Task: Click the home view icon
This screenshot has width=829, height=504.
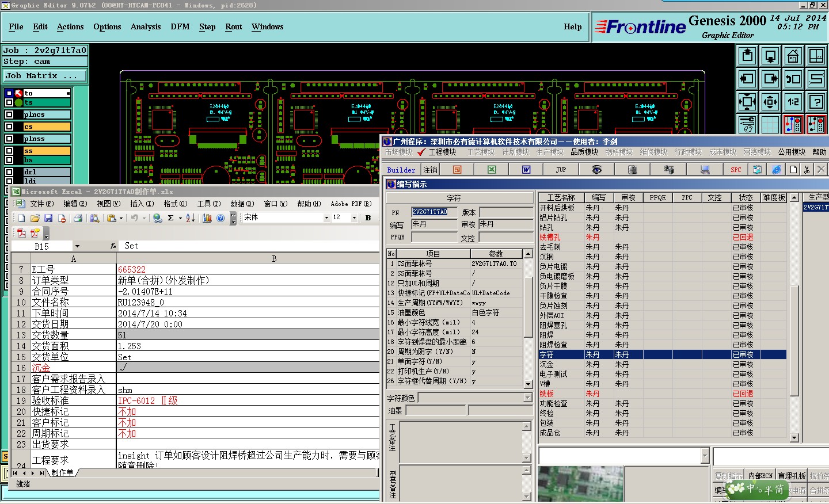Action: pos(793,56)
